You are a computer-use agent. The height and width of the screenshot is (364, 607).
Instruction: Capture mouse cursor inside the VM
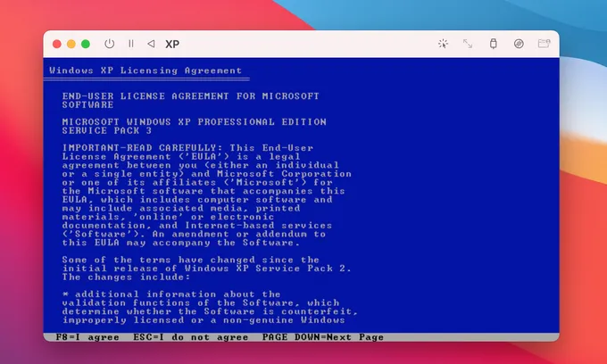pyautogui.click(x=444, y=44)
